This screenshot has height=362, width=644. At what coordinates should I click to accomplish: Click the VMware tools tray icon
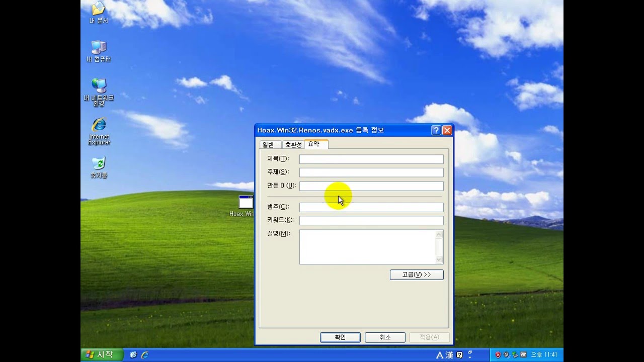point(523,354)
